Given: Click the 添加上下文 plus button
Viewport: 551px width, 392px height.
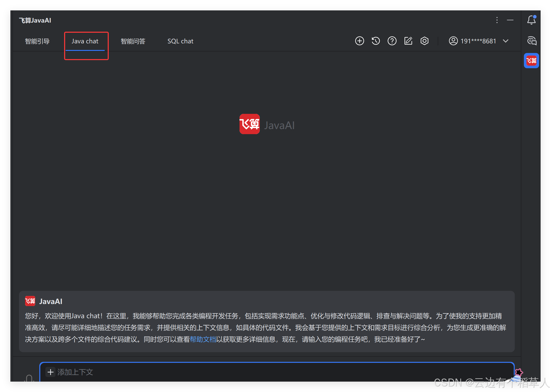Looking at the screenshot, I should pyautogui.click(x=50, y=372).
